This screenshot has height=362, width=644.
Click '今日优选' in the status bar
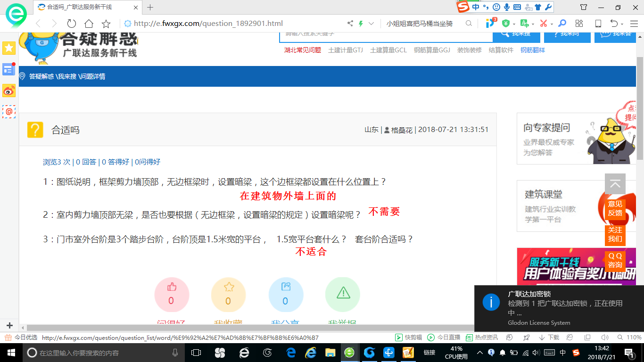pyautogui.click(x=21, y=337)
